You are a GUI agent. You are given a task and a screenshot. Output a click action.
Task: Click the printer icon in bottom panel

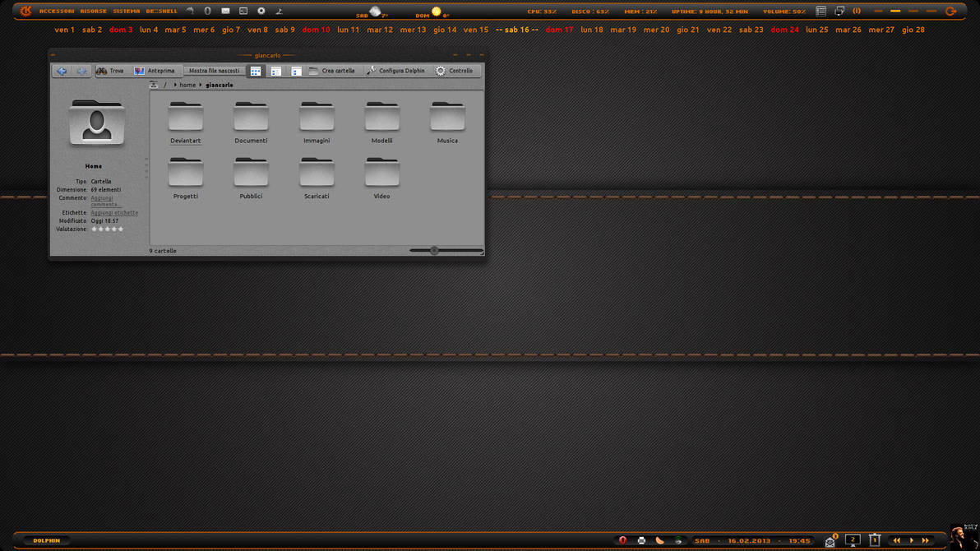[x=641, y=540]
